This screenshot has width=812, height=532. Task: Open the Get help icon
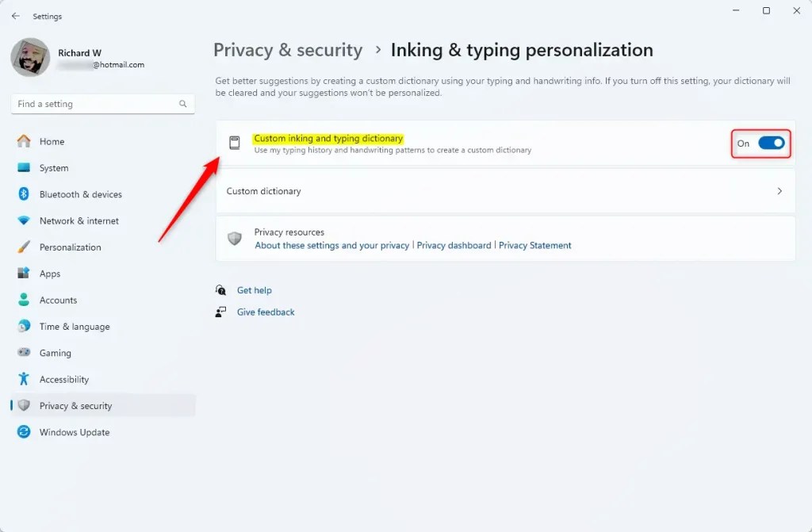coord(221,290)
